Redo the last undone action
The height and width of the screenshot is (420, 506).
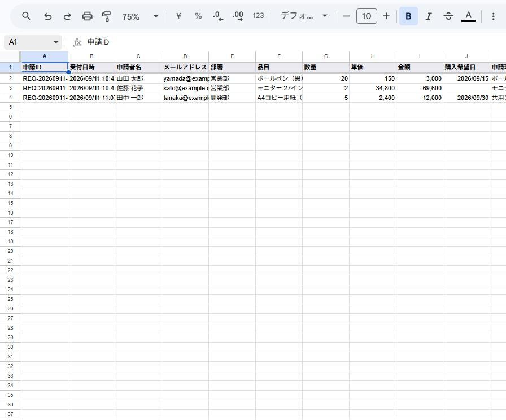67,16
